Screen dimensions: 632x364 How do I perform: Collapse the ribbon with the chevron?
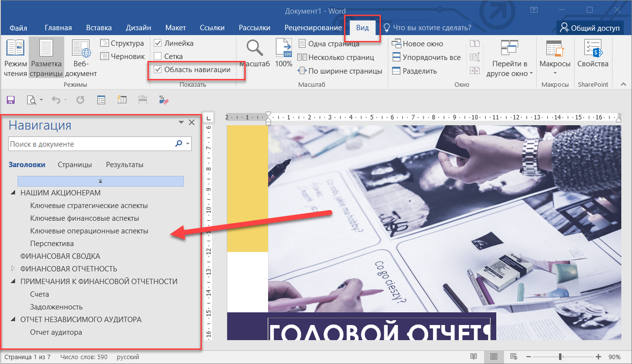[623, 84]
